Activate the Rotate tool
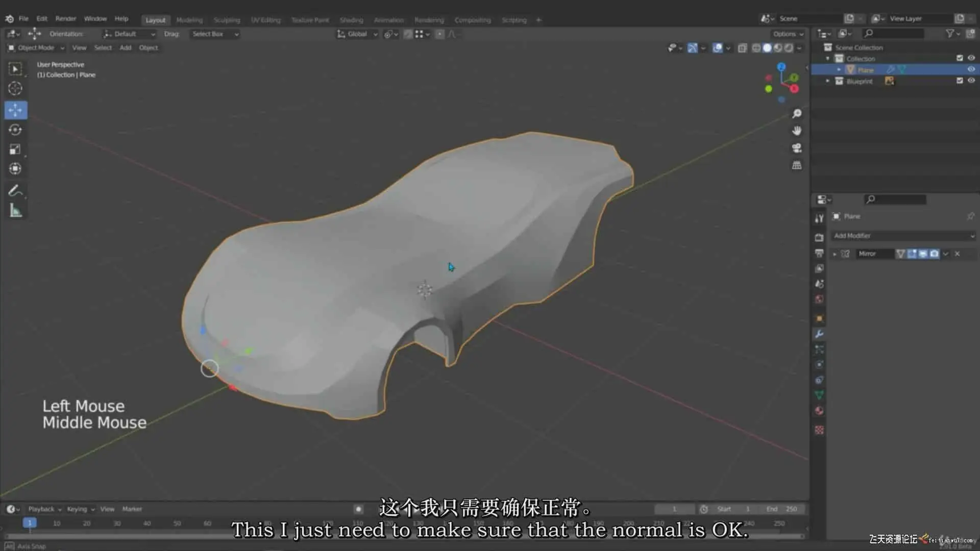This screenshot has height=551, width=980. coord(15,130)
